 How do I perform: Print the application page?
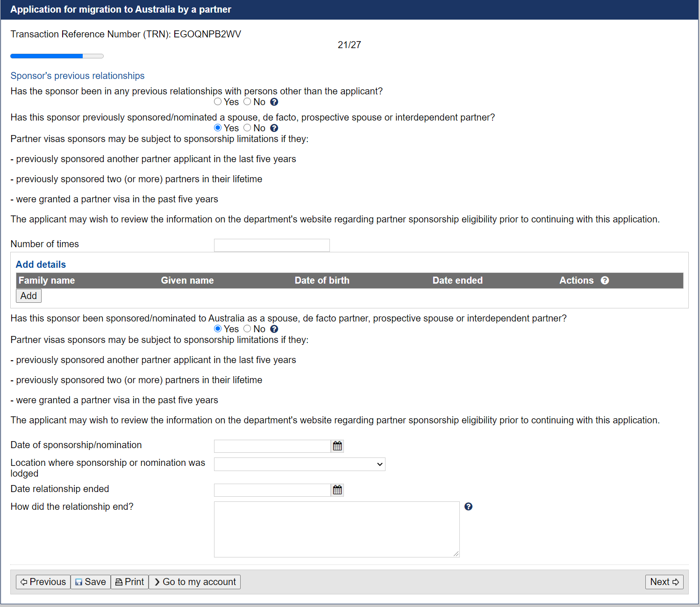point(129,582)
